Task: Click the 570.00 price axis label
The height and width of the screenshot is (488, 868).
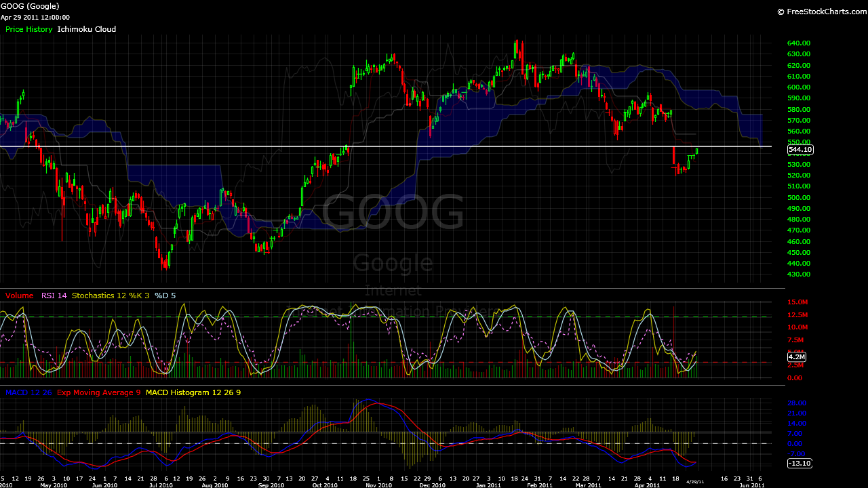Action: click(x=799, y=121)
